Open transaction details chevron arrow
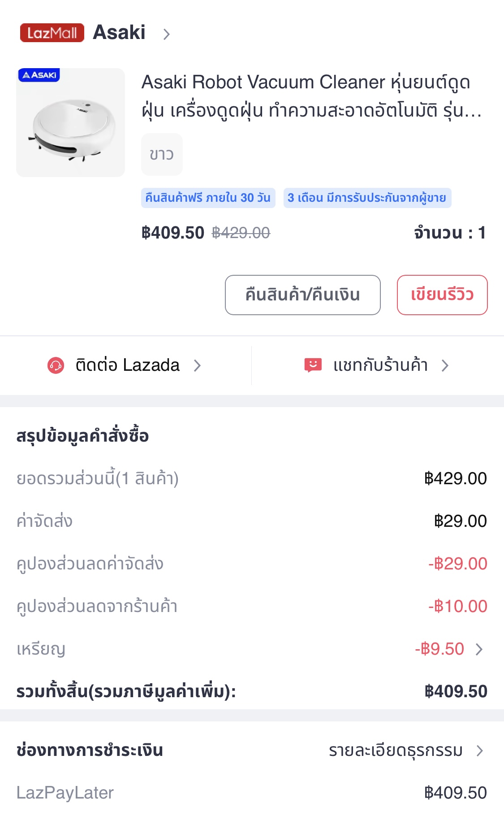The height and width of the screenshot is (816, 504). coord(480,751)
